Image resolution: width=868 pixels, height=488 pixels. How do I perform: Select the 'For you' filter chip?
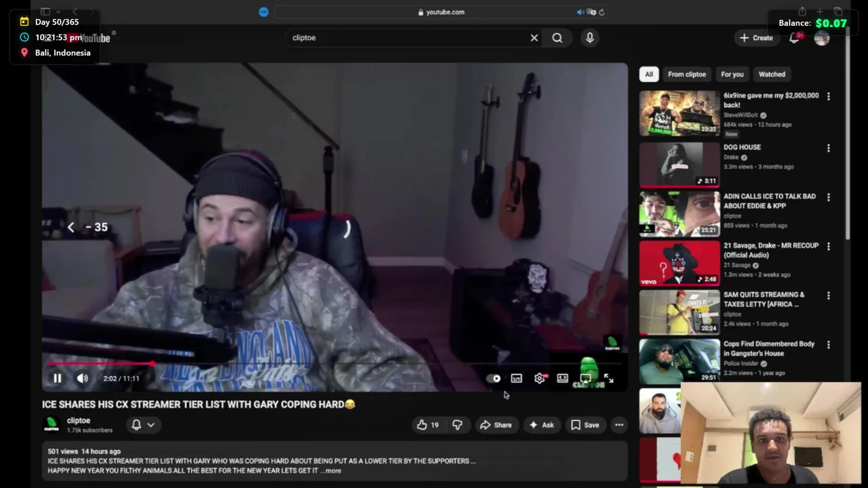tap(732, 75)
